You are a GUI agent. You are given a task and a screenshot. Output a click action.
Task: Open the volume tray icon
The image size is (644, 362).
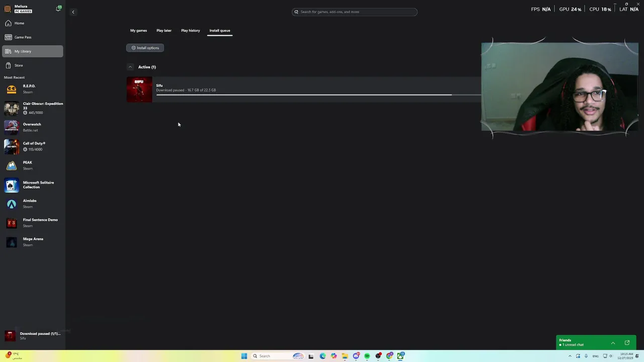(x=611, y=356)
